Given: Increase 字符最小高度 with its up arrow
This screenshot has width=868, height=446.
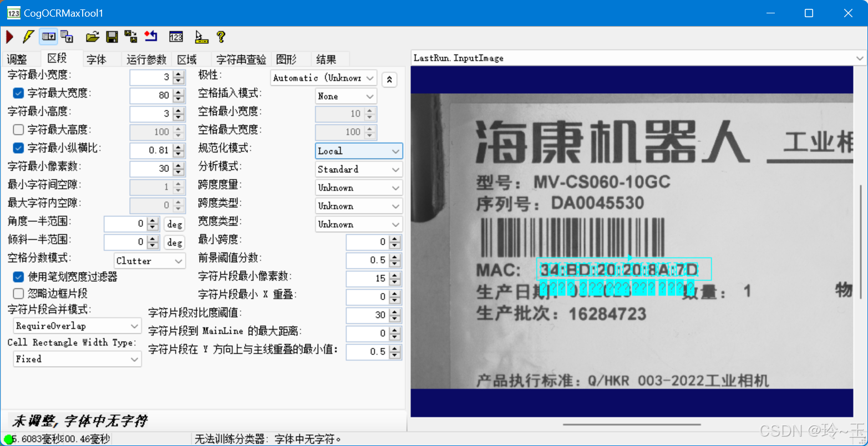Looking at the screenshot, I should [178, 111].
